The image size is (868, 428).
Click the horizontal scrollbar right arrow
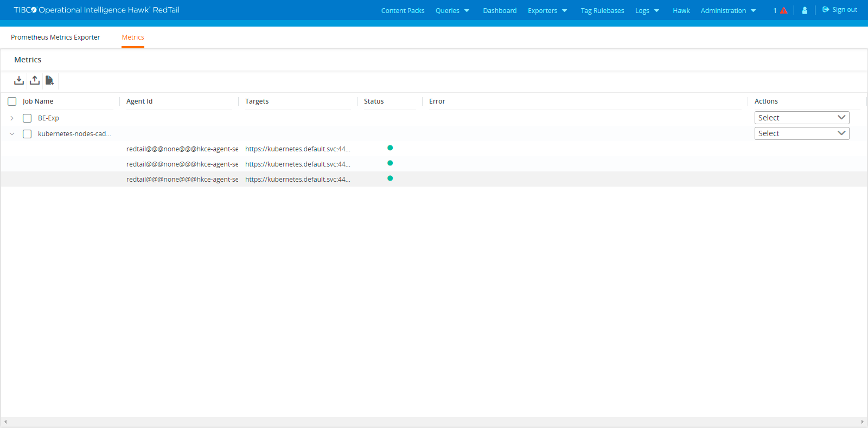[862, 421]
